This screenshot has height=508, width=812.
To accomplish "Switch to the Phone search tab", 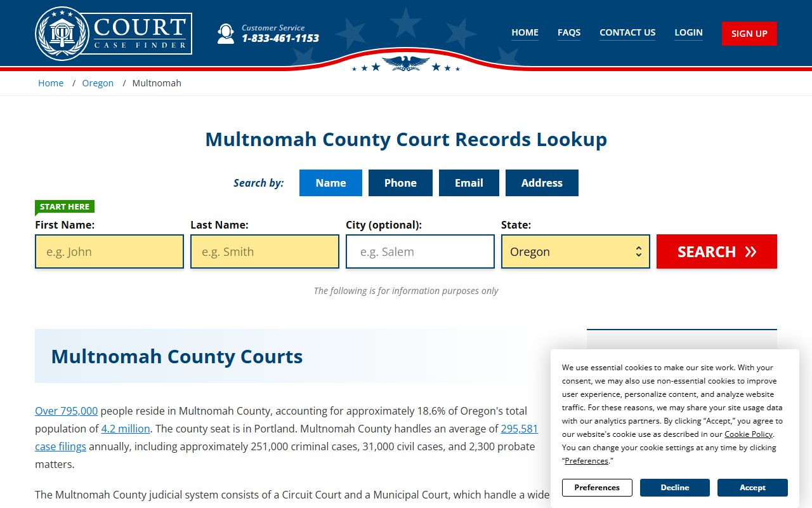I will [400, 183].
